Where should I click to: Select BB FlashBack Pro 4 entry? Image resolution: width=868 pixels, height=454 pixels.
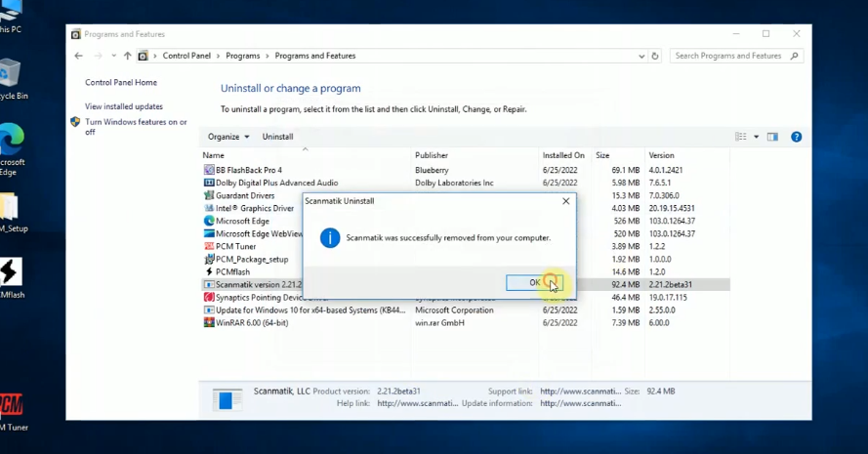(x=249, y=170)
